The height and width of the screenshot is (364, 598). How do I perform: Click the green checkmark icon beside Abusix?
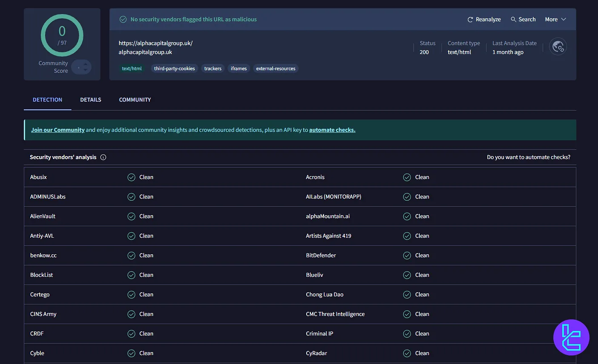[131, 177]
